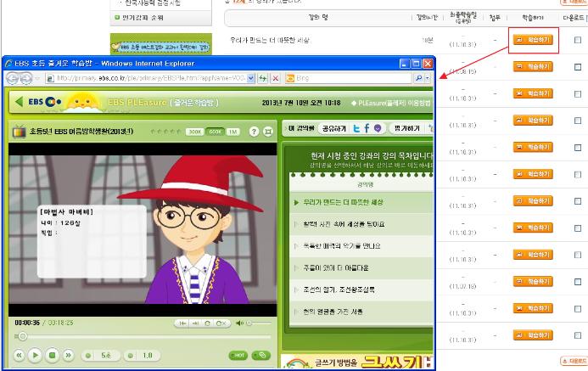Click the Bing magnifier search button
Image resolution: width=588 pixels, height=371 pixels.
[x=419, y=78]
